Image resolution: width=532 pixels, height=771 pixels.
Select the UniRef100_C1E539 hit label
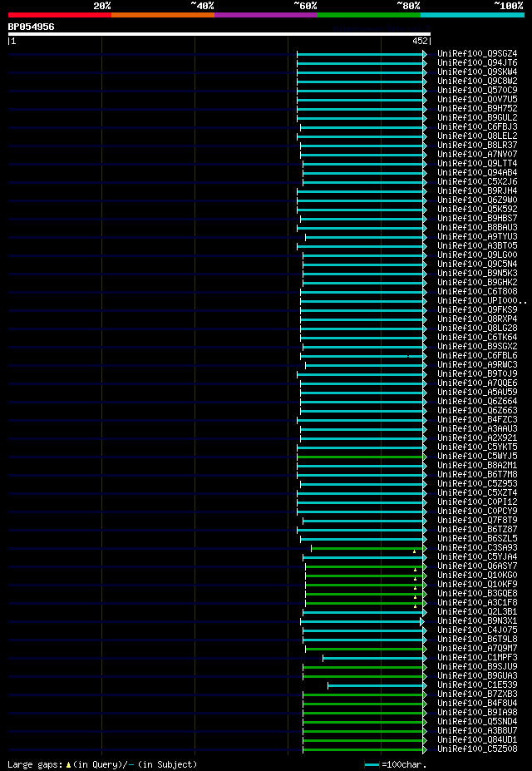pos(477,685)
